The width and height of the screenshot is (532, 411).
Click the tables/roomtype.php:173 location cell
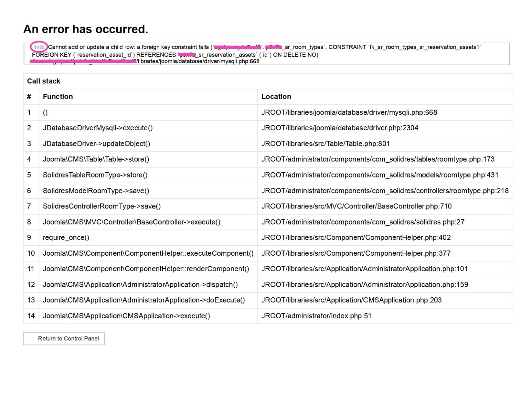click(x=378, y=159)
